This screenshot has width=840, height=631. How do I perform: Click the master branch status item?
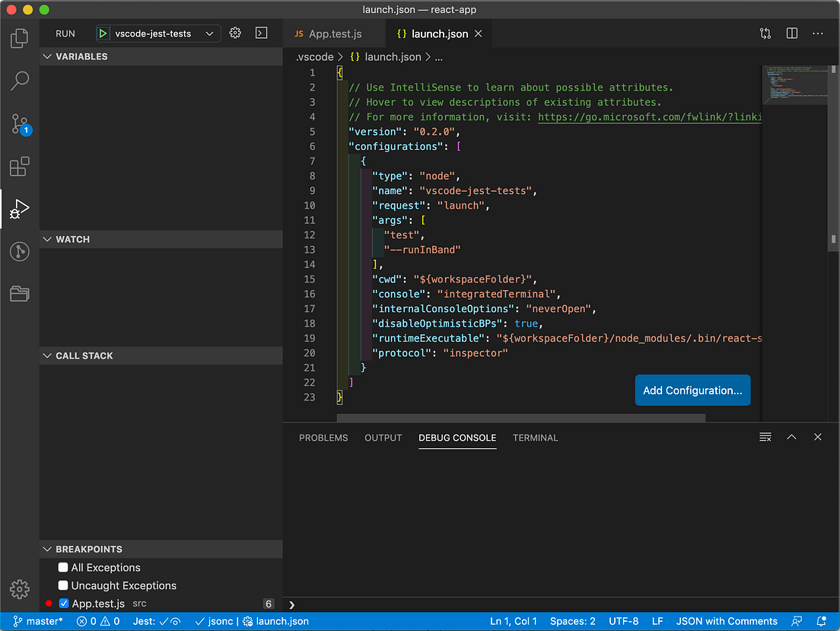(37, 621)
